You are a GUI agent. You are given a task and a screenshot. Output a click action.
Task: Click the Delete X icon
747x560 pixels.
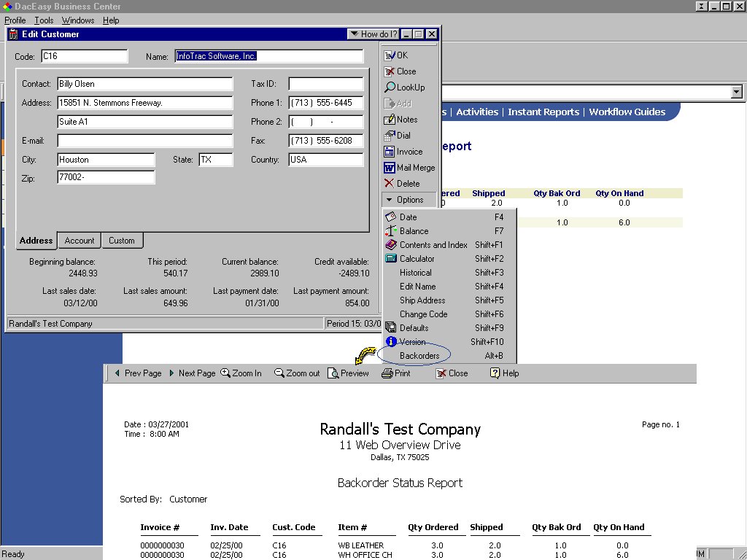tap(390, 184)
